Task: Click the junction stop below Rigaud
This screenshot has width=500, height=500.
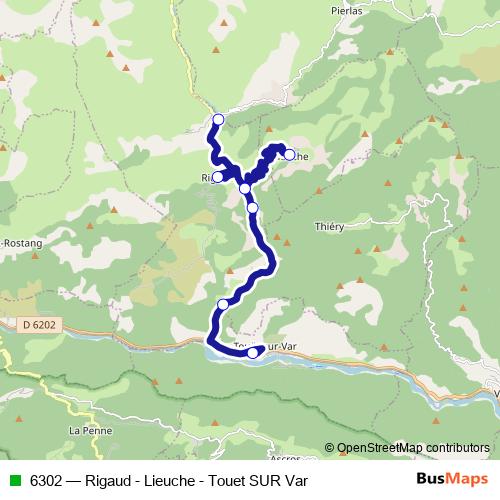Action: (x=245, y=189)
